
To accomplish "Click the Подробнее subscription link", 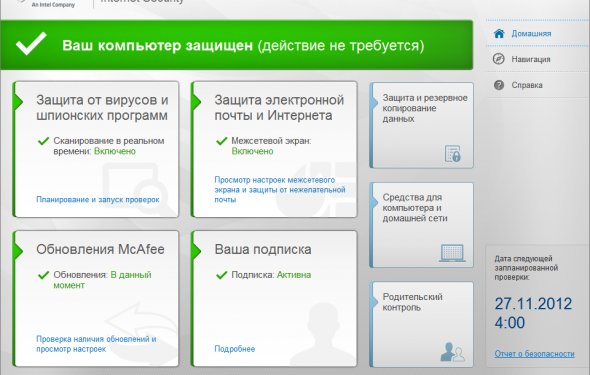I will click(235, 349).
